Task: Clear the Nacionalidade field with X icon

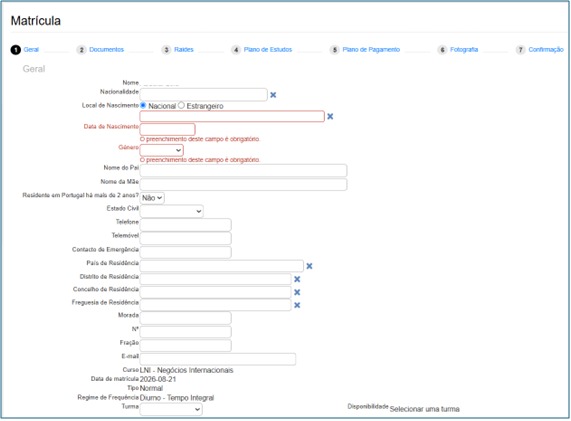Action: point(273,95)
